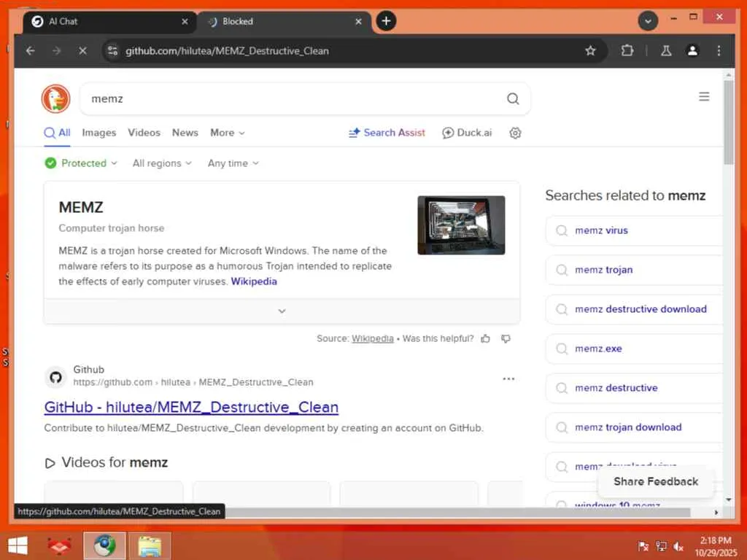This screenshot has width=747, height=560.
Task: Click the thumbs down feedback icon
Action: click(506, 338)
